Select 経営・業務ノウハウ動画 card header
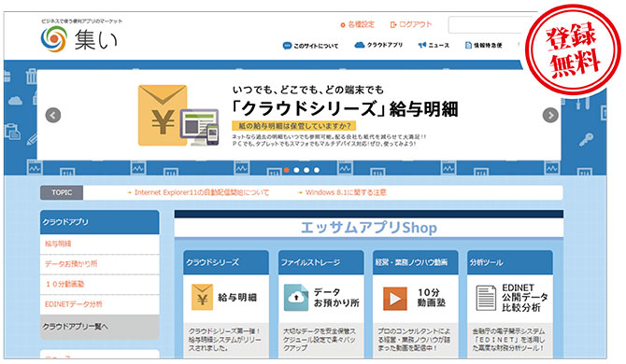626x364 pixels. tap(415, 262)
